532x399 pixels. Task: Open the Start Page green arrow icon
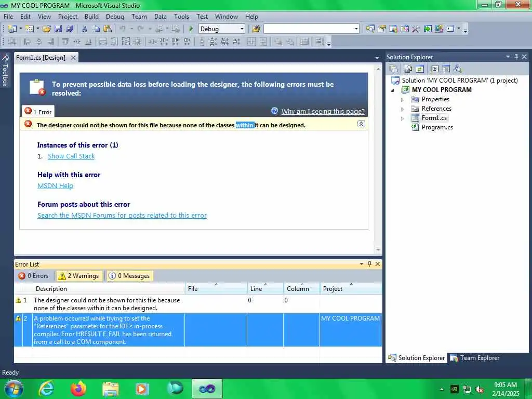coord(428,29)
